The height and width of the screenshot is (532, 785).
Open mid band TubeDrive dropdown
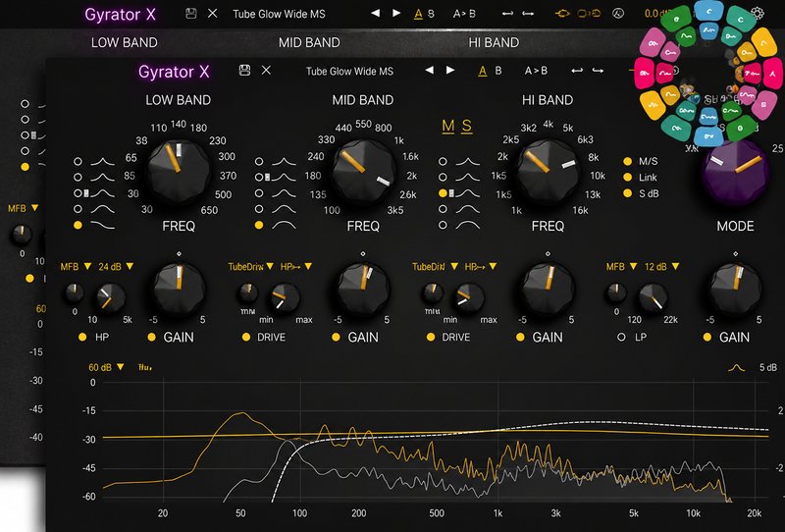click(251, 267)
